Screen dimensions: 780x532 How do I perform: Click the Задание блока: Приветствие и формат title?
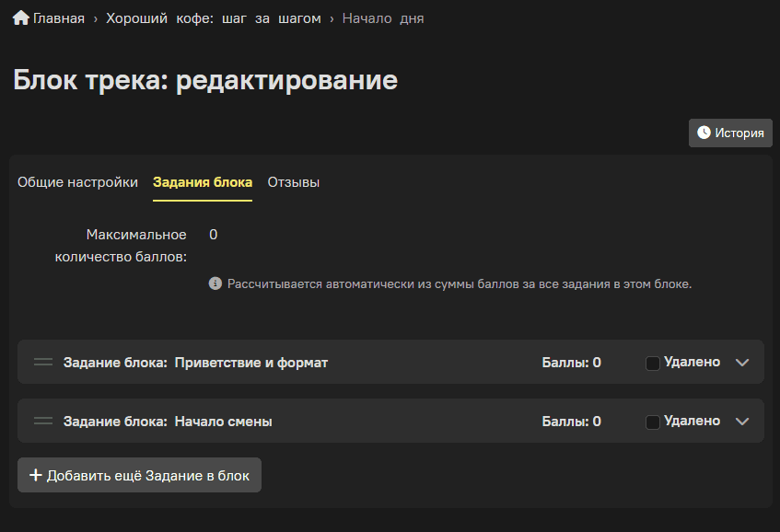tap(195, 363)
